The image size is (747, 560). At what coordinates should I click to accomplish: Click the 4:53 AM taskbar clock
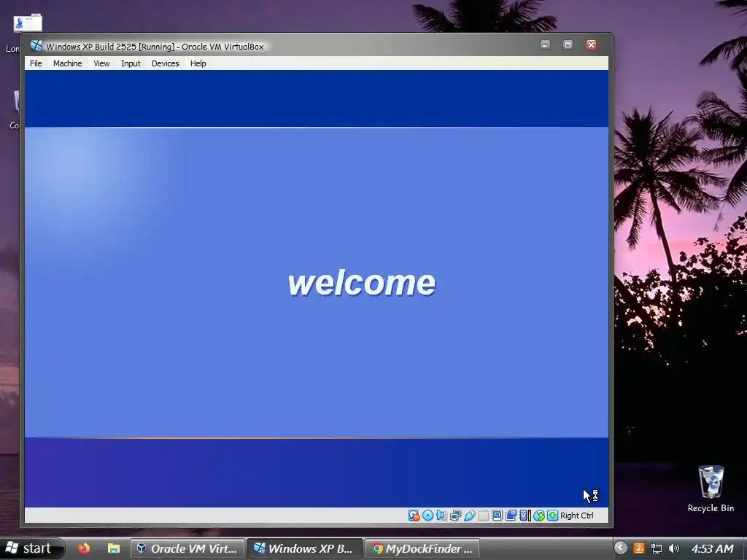712,548
